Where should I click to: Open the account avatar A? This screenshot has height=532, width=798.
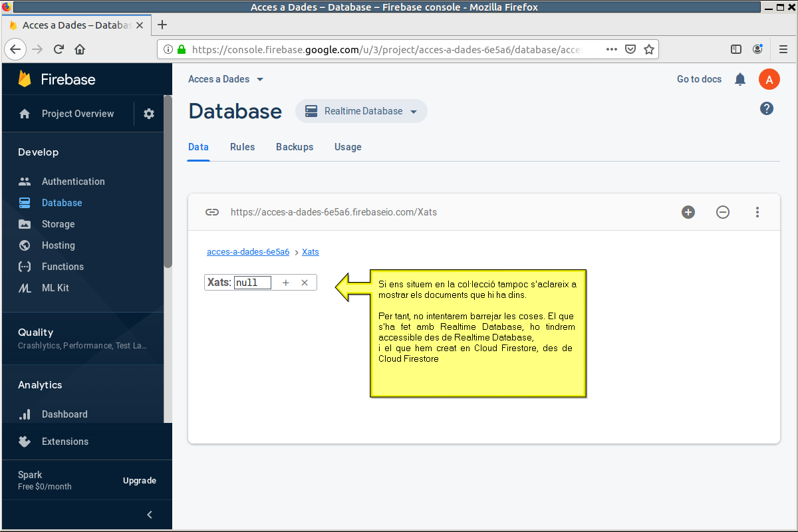click(x=769, y=80)
